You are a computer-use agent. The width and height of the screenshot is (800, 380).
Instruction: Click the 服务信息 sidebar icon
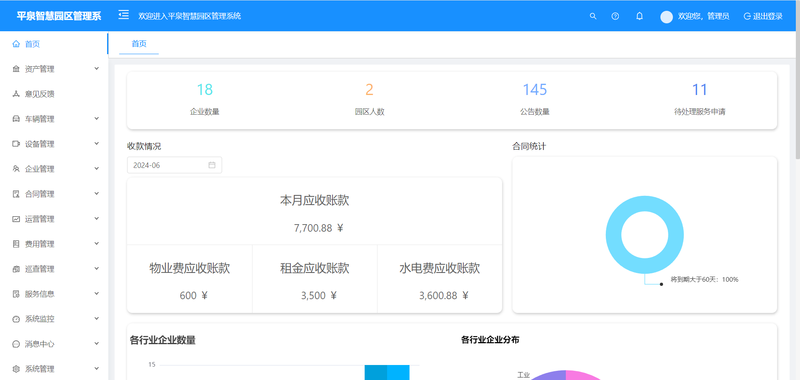(16, 294)
